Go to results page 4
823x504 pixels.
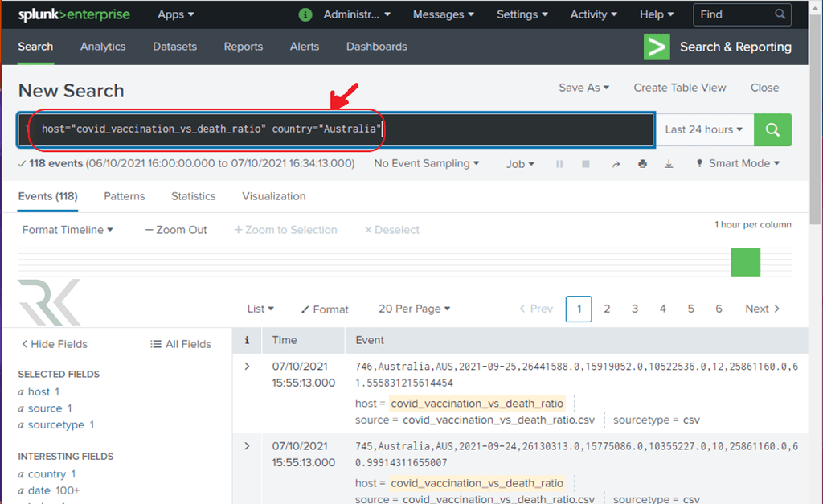point(663,309)
